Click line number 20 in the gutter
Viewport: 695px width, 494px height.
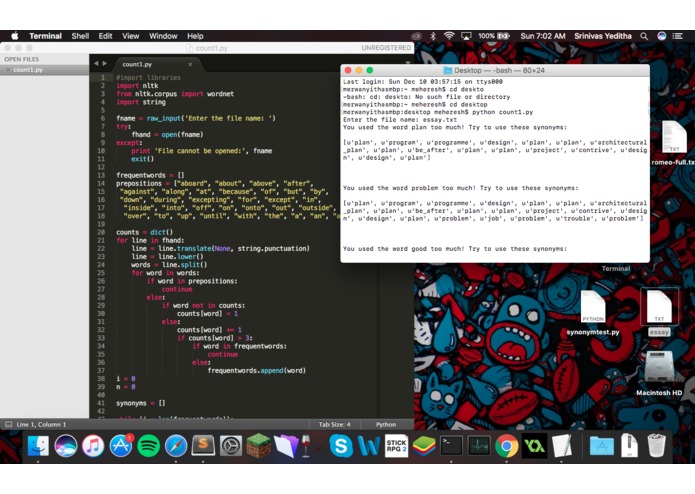pos(101,232)
